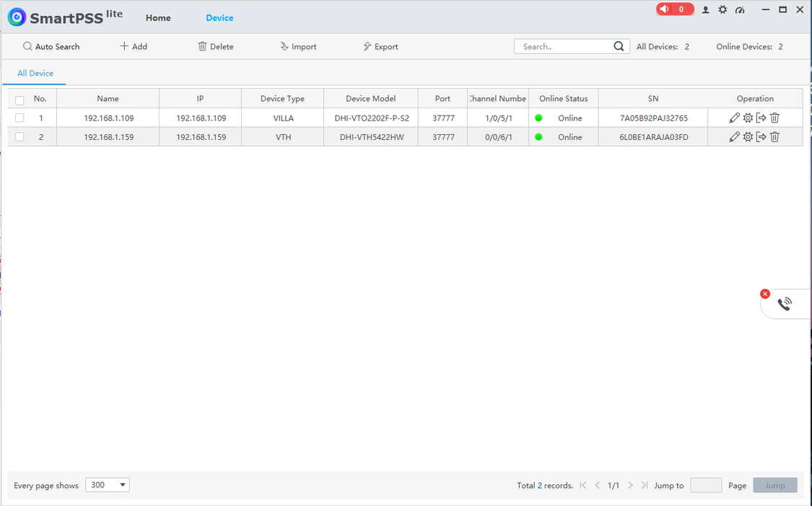Image resolution: width=812 pixels, height=506 pixels.
Task: Click the Jump button
Action: 774,485
